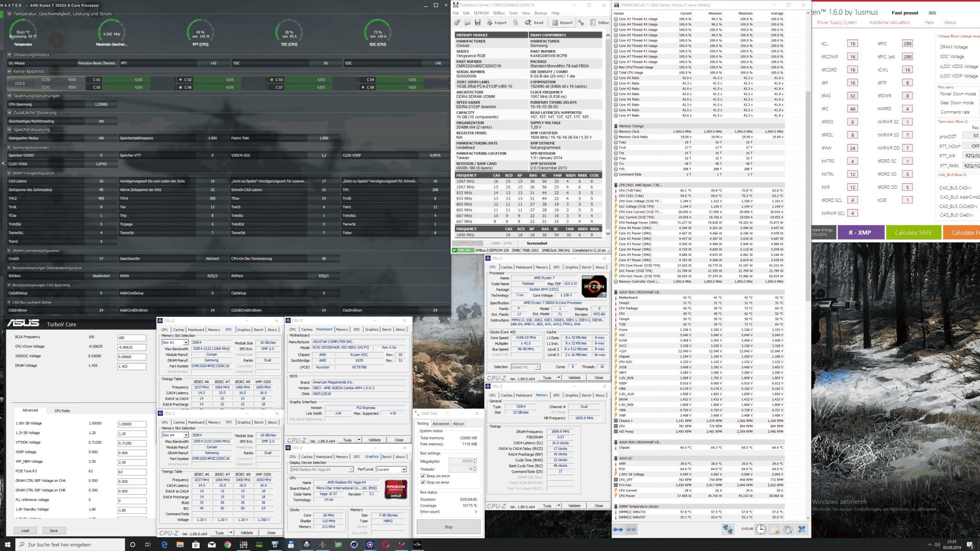Viewport: 980px width, 551px height.
Task: Open the Backup menu in Thaiphoon Burner
Action: (541, 13)
